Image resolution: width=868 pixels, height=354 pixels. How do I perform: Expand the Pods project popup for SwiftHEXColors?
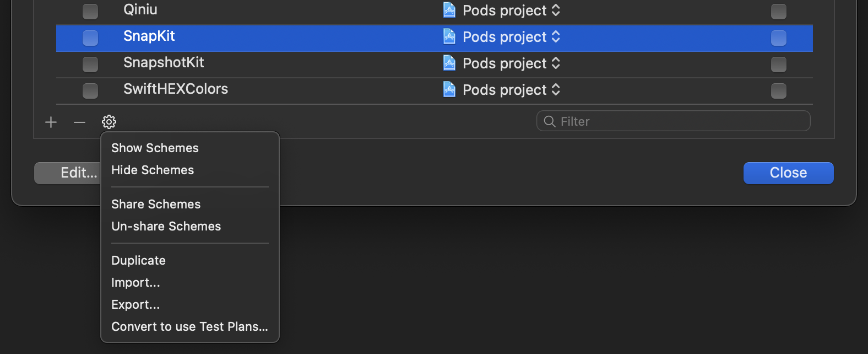click(x=511, y=90)
